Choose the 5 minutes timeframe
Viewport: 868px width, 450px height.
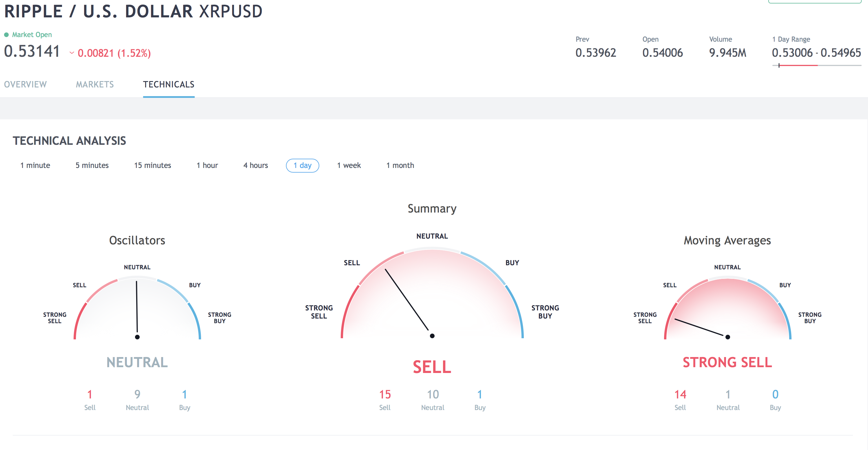tap(92, 165)
